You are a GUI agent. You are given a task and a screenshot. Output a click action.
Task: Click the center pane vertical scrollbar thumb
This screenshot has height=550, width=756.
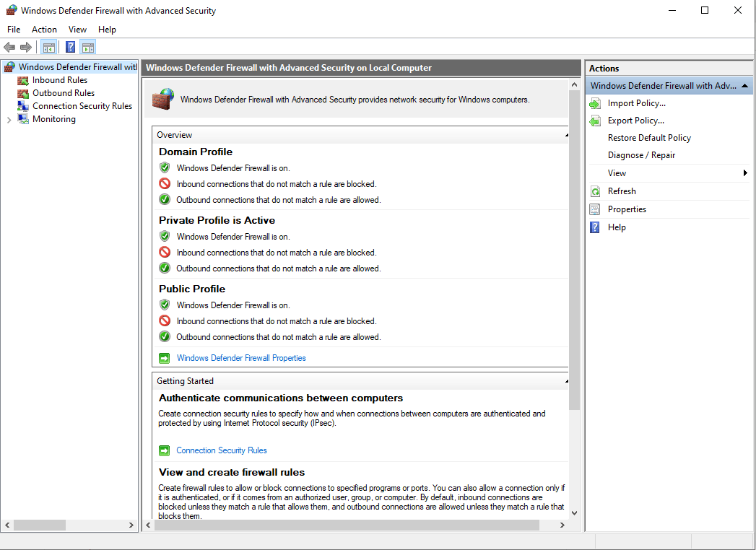pos(574,250)
